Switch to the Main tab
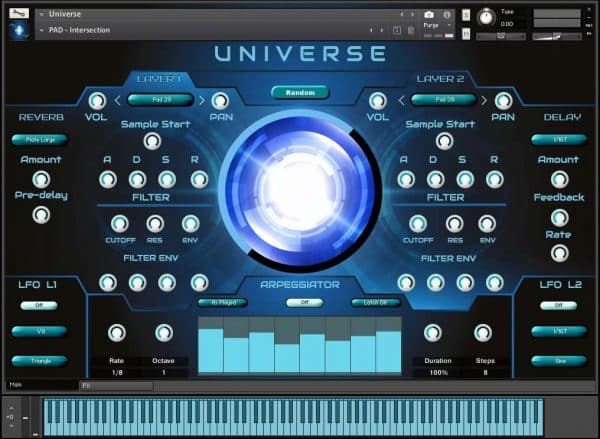Screen dimensions: 600x439 [x=41, y=385]
